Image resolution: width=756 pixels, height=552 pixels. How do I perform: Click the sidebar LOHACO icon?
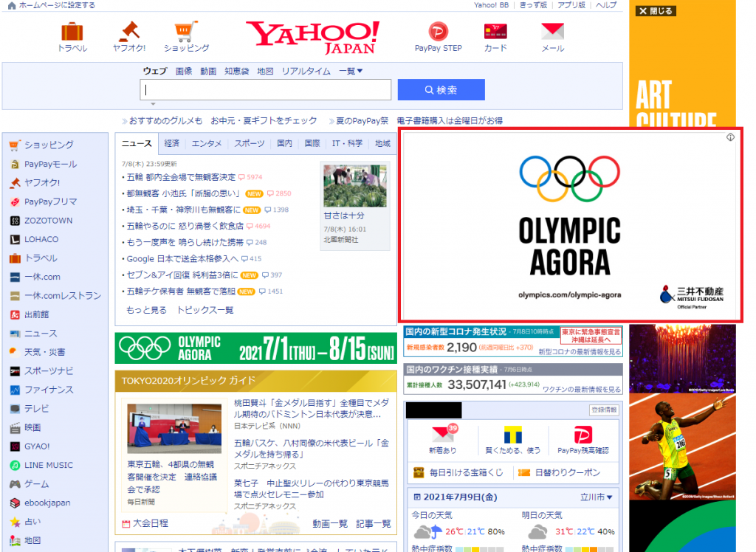[15, 239]
